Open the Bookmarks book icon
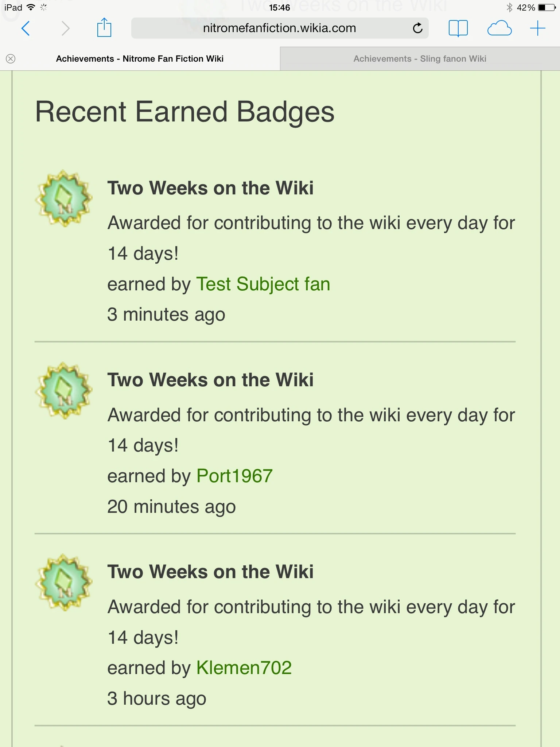 tap(458, 28)
